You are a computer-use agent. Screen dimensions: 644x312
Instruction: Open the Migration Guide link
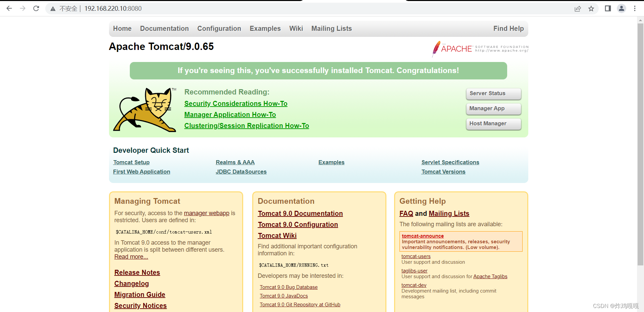tap(140, 295)
